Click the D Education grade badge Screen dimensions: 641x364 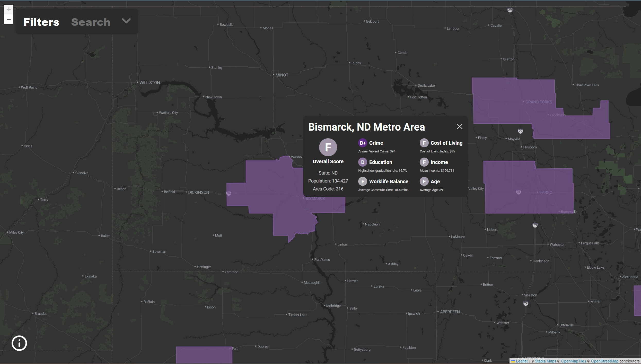point(363,162)
